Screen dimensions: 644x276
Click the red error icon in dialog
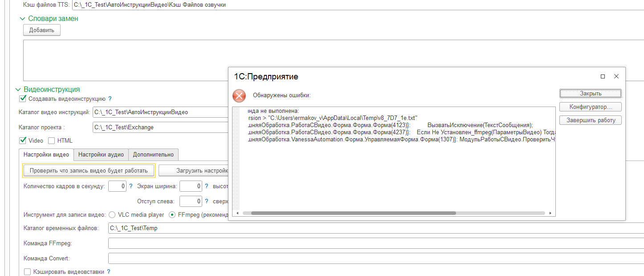239,95
